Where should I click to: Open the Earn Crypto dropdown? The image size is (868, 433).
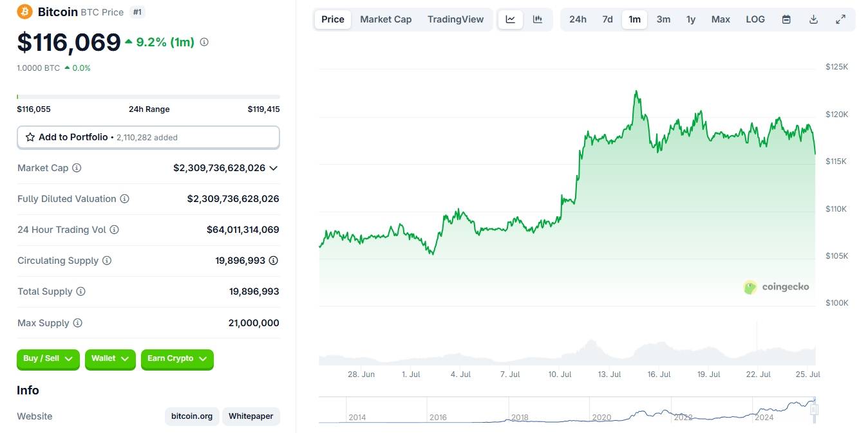click(x=177, y=358)
